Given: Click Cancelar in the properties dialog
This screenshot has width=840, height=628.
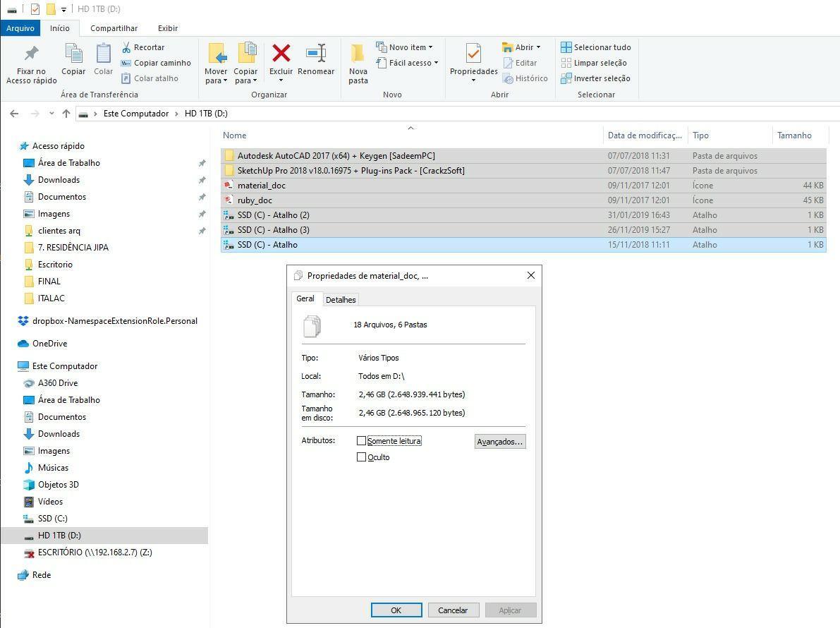Looking at the screenshot, I should point(453,610).
